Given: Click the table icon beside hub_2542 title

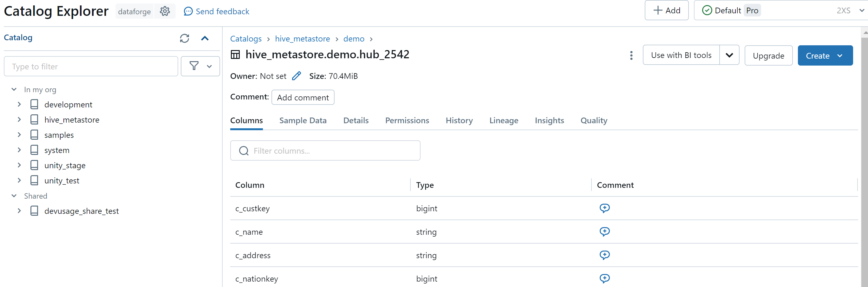Looking at the screenshot, I should [235, 54].
